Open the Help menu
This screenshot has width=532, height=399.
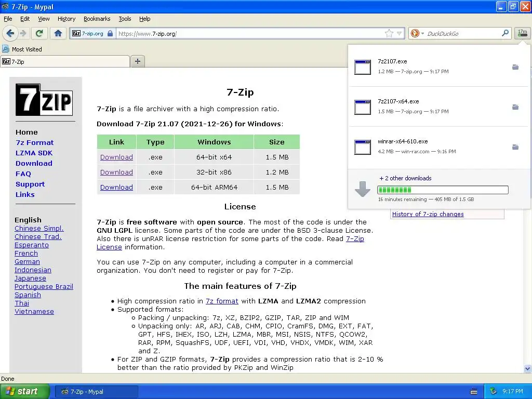(144, 19)
